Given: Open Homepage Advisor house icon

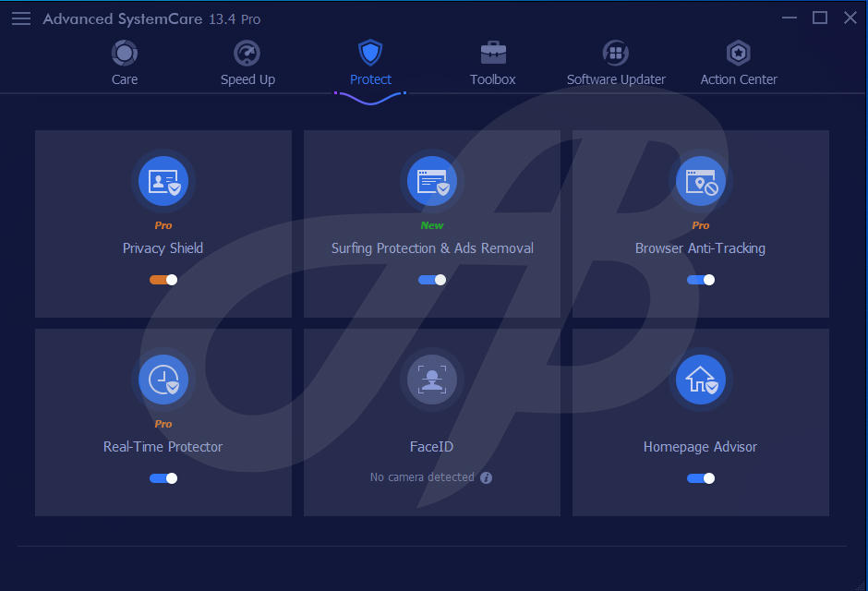Looking at the screenshot, I should tap(701, 380).
